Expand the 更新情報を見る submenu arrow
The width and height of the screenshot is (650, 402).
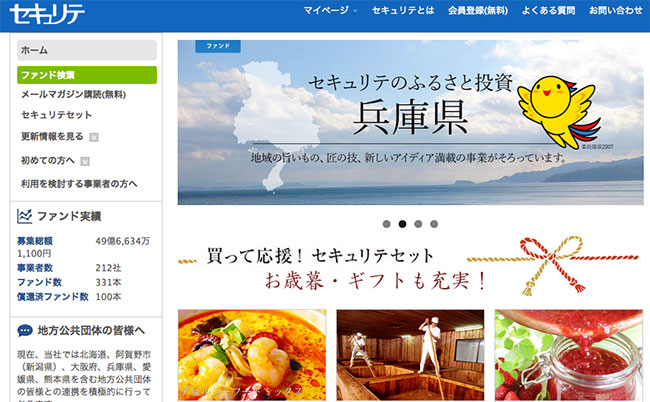coord(94,137)
